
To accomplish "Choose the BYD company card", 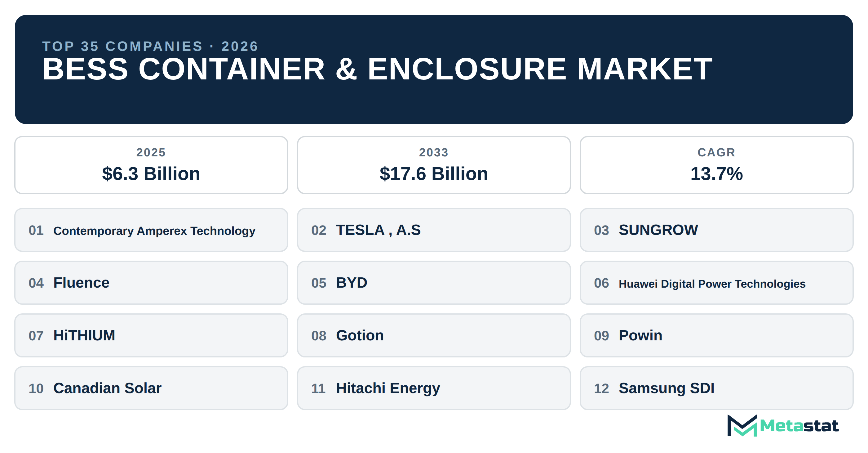I will click(x=434, y=283).
